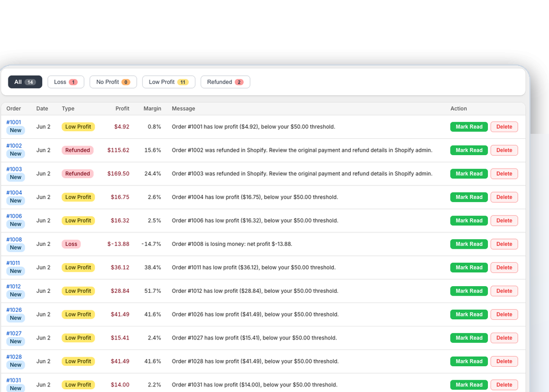Viewport: 549px width, 392px height.
Task: Click the $169.50 profit value
Action: tap(118, 174)
